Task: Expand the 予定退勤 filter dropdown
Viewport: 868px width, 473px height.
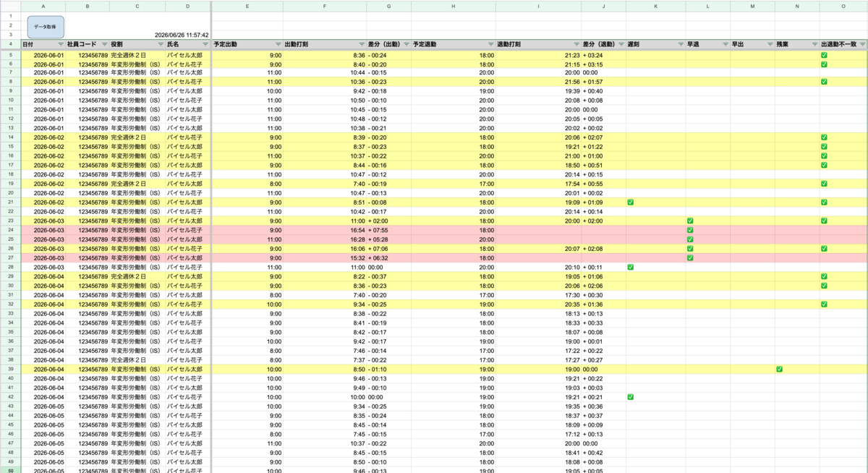Action: pos(490,44)
